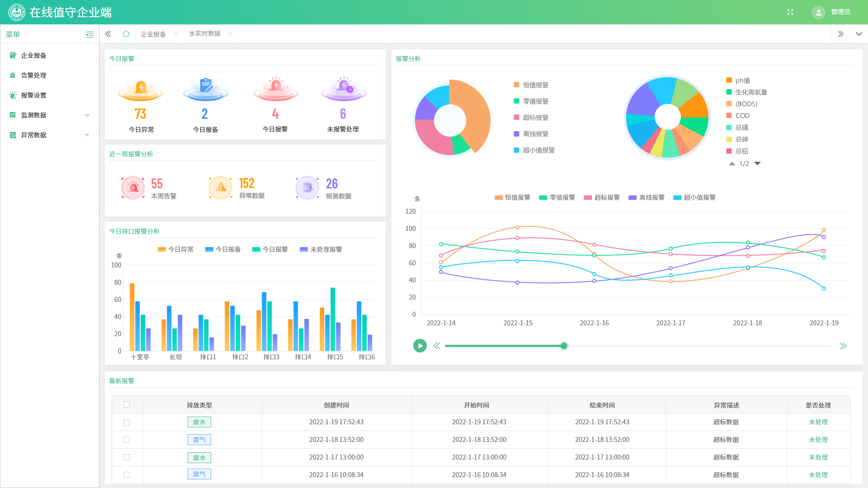Click the 异常数据 warning triangle icon
868x488 pixels.
221,188
